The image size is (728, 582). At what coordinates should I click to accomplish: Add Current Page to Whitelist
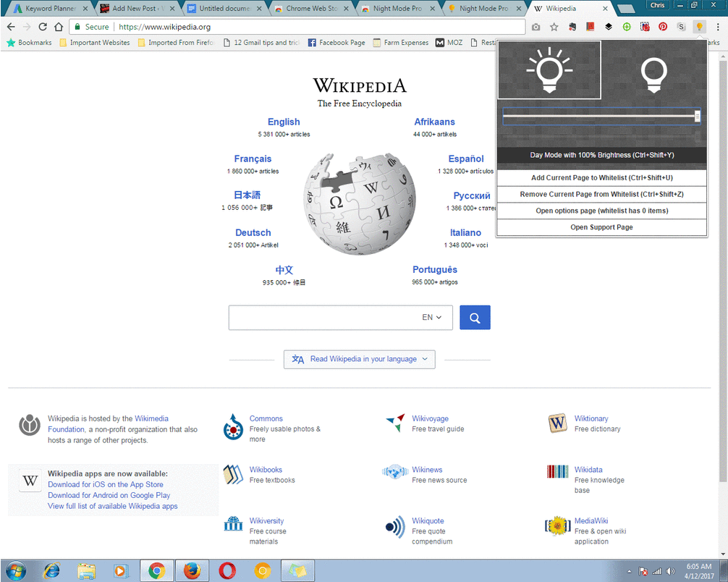tap(601, 177)
